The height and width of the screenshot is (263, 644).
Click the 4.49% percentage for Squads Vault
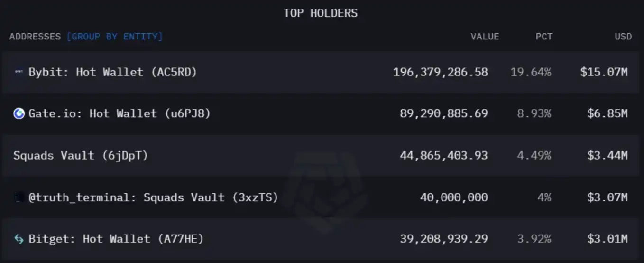click(x=534, y=155)
